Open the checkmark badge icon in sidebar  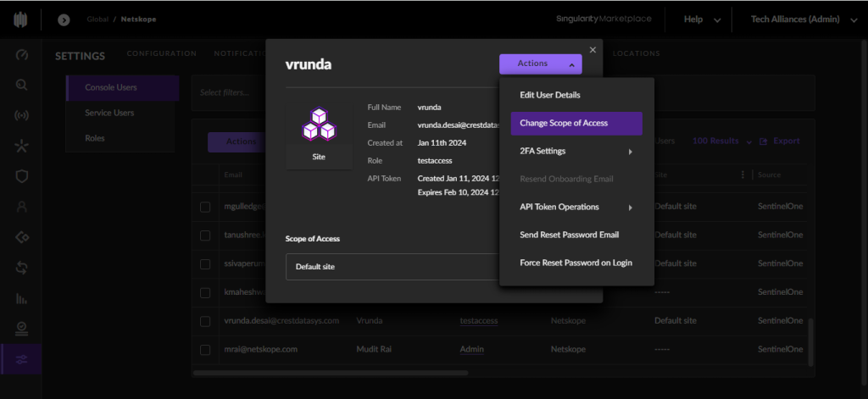pos(21,329)
